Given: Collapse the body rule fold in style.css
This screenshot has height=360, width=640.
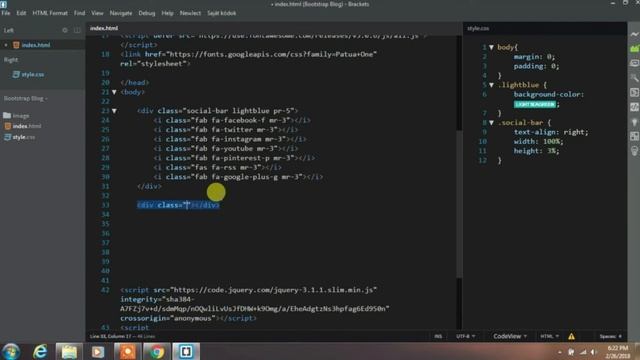Looking at the screenshot, I should [x=491, y=47].
